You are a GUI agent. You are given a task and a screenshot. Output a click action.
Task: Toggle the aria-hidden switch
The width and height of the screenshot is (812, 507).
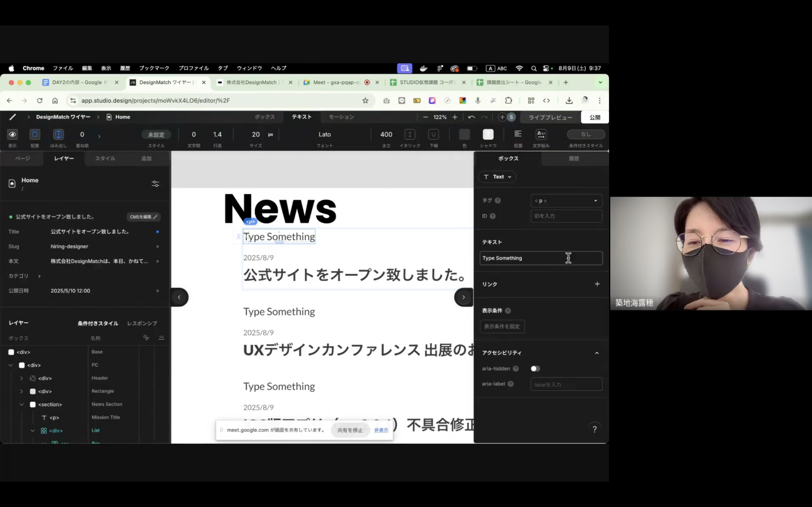(x=535, y=368)
